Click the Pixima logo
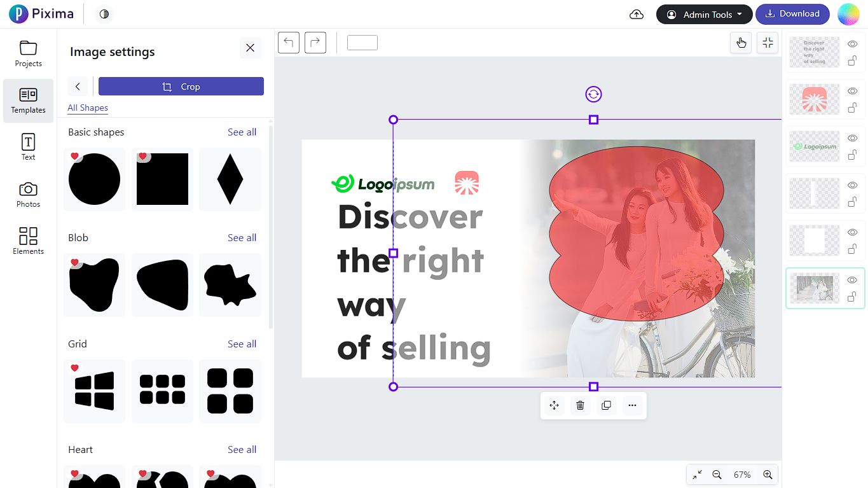Image resolution: width=868 pixels, height=488 pixels. coord(41,13)
